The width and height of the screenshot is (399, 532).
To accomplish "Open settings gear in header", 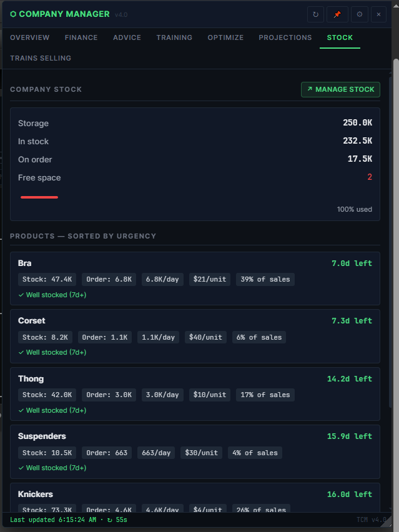I will click(x=360, y=14).
